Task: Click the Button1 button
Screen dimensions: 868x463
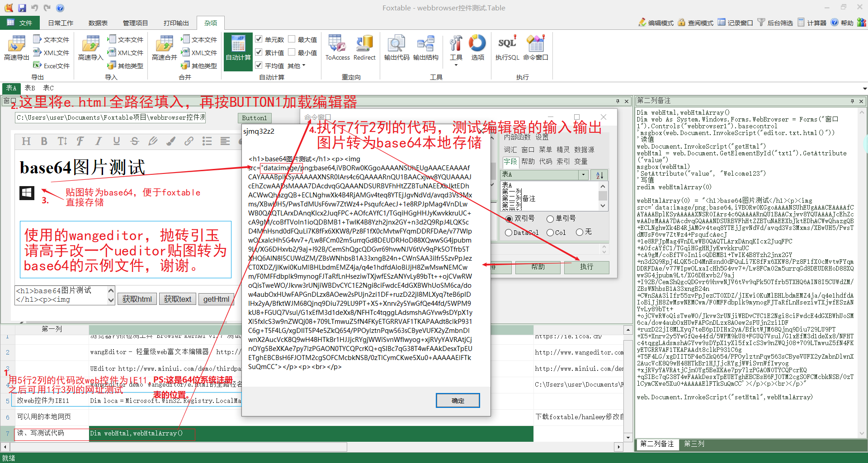Action: pos(255,118)
